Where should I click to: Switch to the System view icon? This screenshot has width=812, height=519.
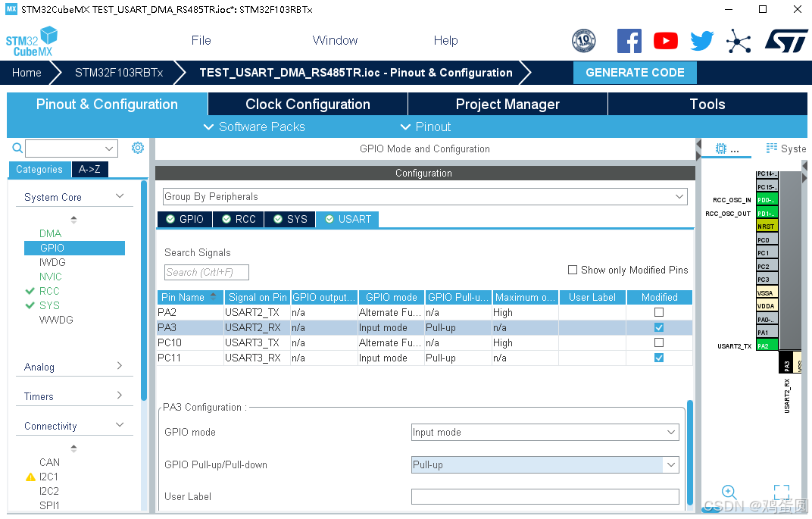coord(772,149)
